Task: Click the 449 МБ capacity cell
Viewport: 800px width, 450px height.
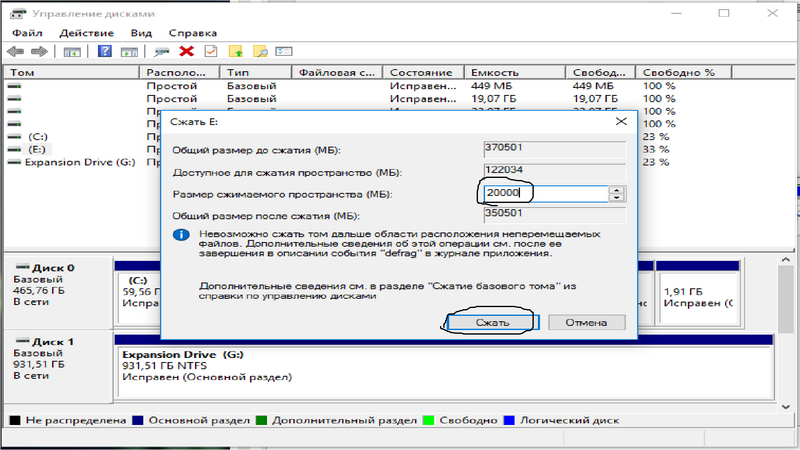Action: tap(491, 86)
